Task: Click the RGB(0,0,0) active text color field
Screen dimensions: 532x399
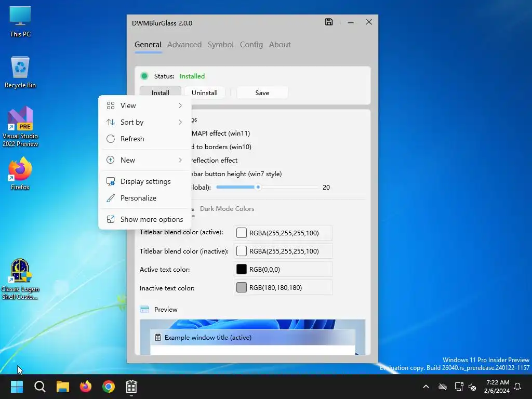Action: tap(283, 270)
